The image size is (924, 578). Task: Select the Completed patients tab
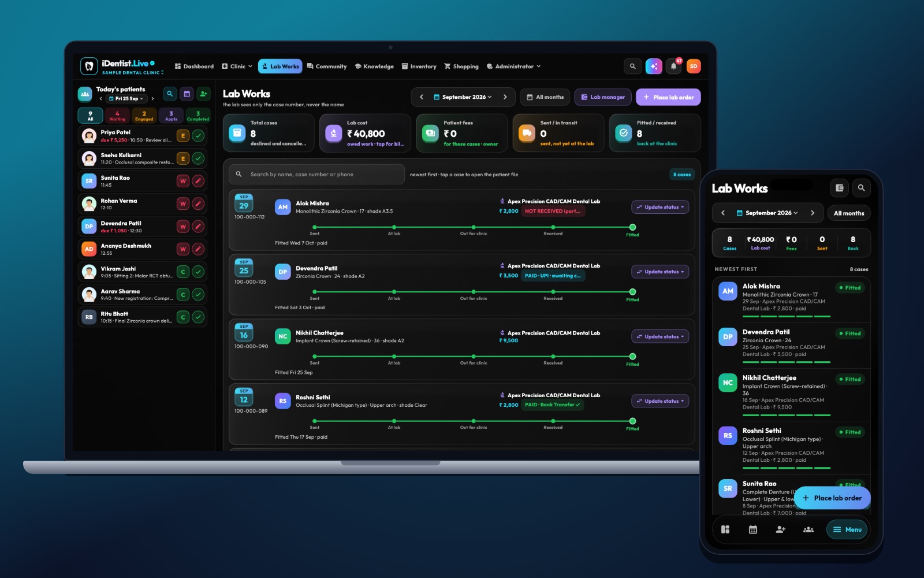[x=198, y=116]
